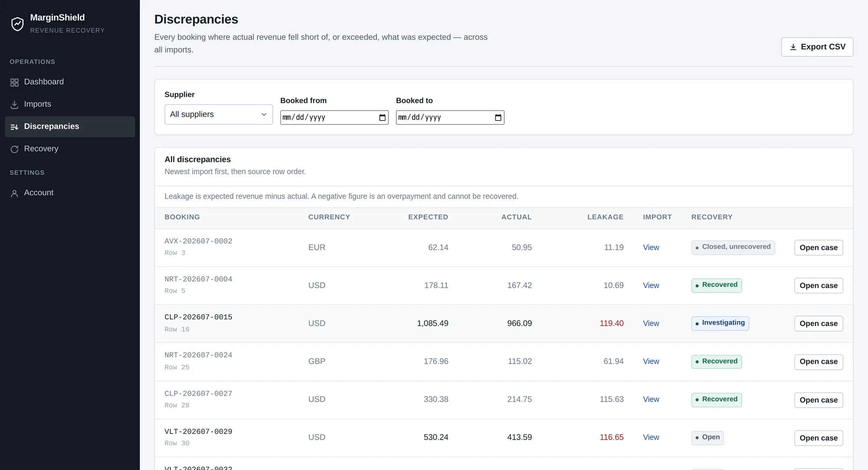The height and width of the screenshot is (470, 868).
Task: Open case for CLP-202607-0015
Action: coord(819,323)
